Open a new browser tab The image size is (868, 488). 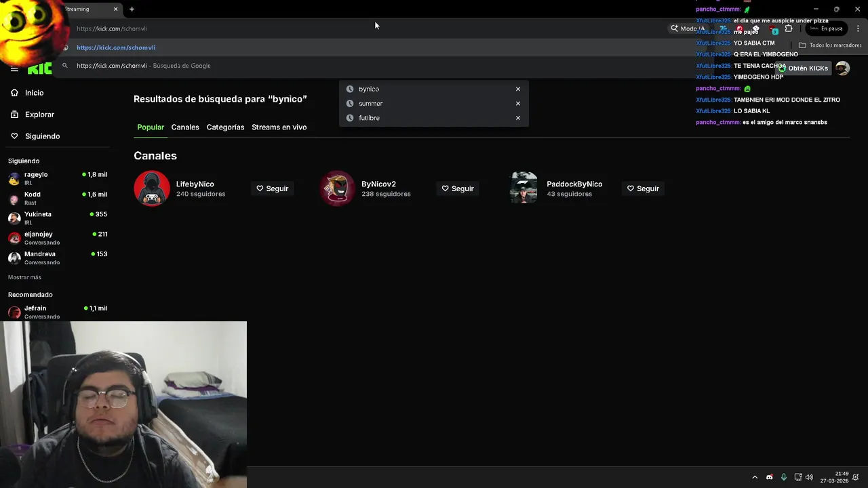132,9
